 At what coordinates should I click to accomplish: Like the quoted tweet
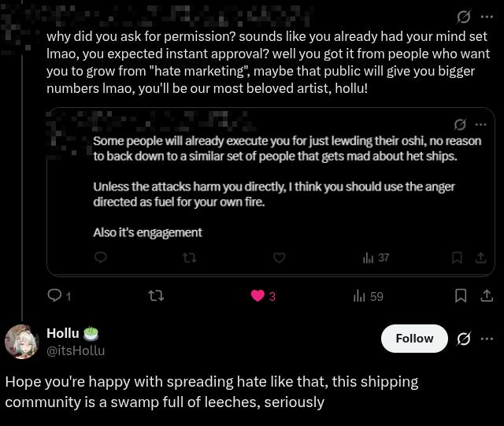279,257
